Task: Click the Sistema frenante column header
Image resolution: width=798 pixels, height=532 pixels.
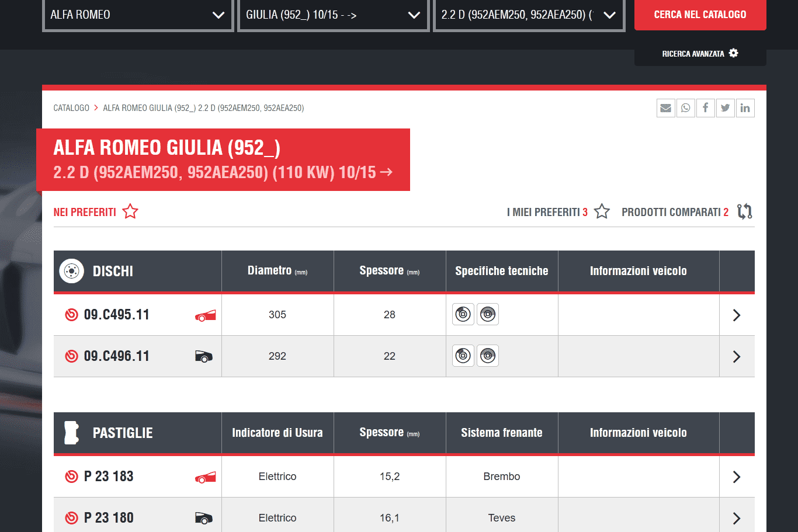Action: click(x=502, y=433)
